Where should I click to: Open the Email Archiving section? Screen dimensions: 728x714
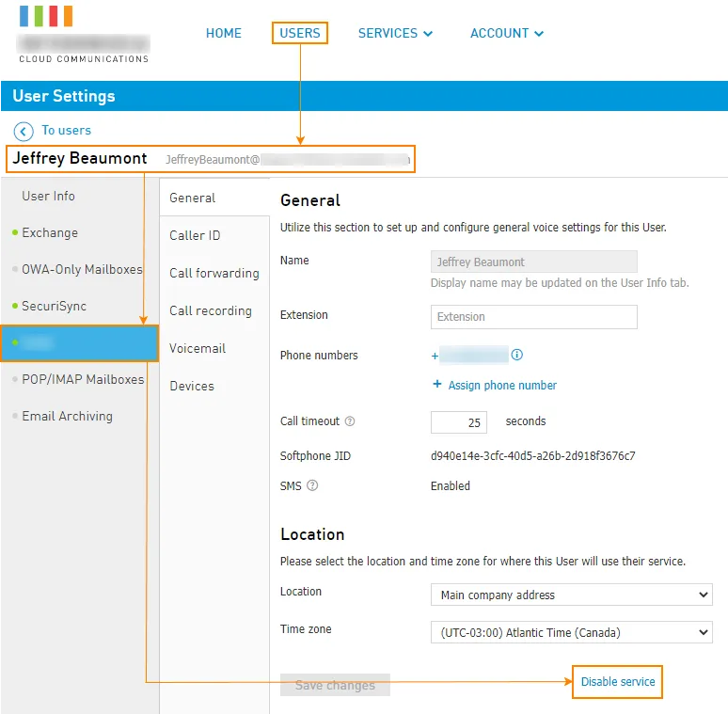[67, 416]
